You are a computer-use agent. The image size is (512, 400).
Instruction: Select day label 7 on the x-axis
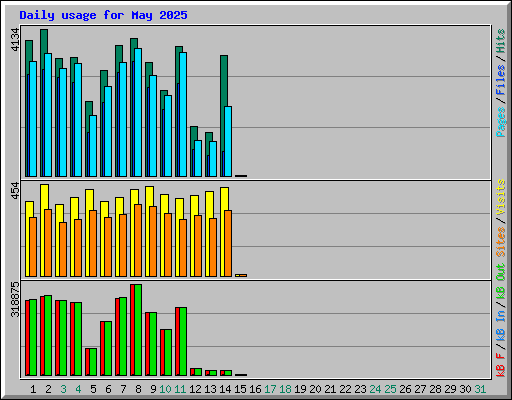pyautogui.click(x=123, y=389)
